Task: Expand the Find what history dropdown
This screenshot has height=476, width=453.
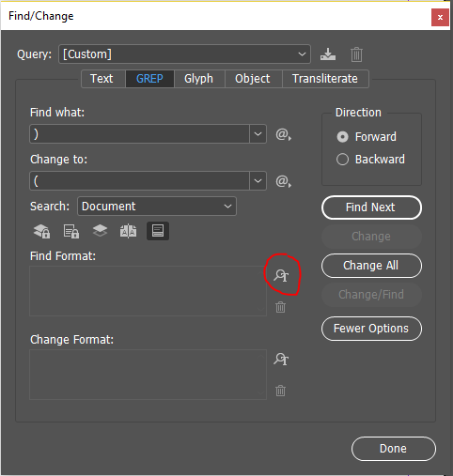Action: point(258,134)
